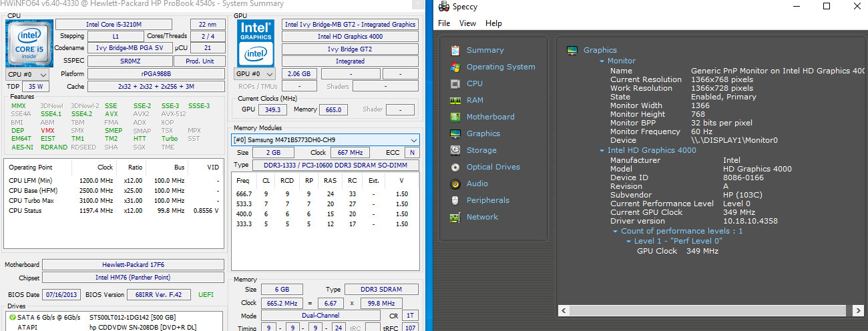Click the Driver version 10.18.10.4358 value
This screenshot has width=868, height=331.
[750, 221]
